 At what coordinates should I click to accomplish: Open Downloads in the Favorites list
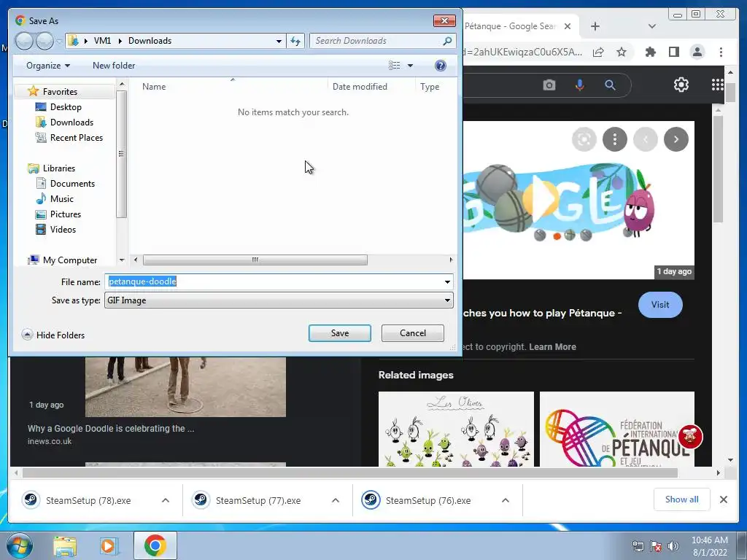tap(71, 122)
